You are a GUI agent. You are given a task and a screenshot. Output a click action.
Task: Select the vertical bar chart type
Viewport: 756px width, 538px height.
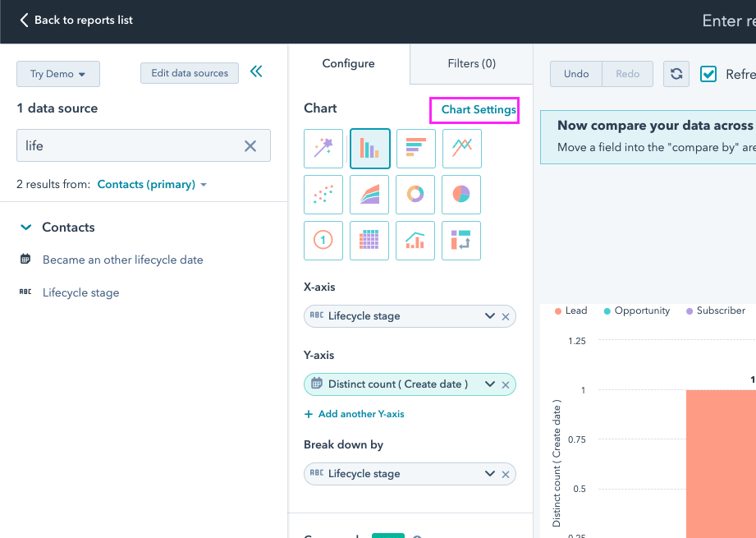tap(369, 148)
